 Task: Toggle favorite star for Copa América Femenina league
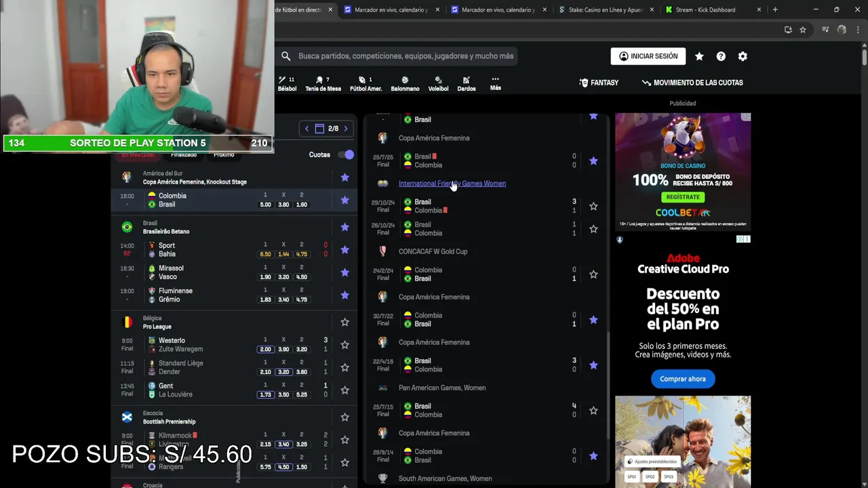pos(344,178)
